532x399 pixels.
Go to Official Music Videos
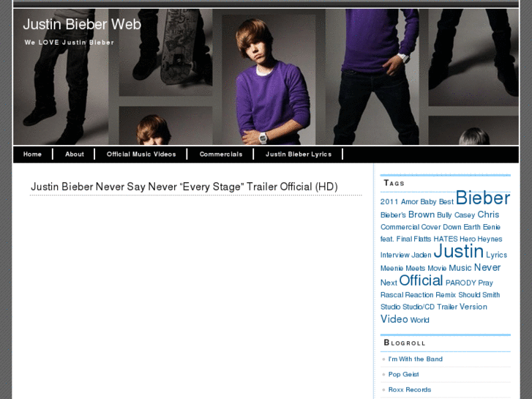click(x=141, y=154)
